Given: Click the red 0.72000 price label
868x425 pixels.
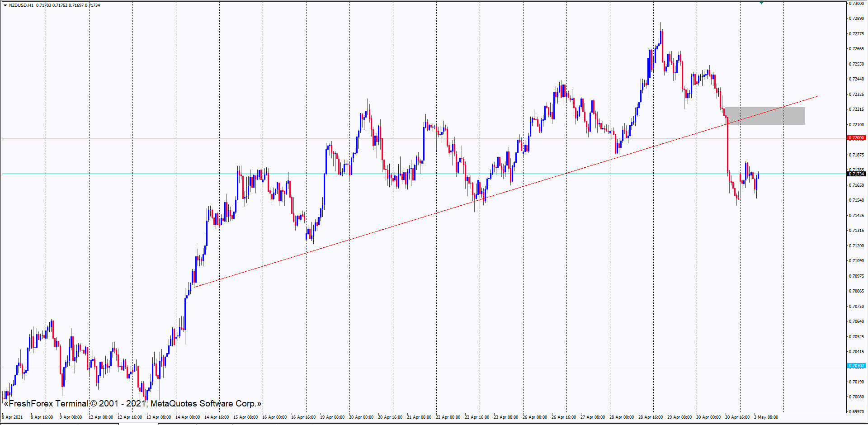Looking at the screenshot, I should (856, 138).
